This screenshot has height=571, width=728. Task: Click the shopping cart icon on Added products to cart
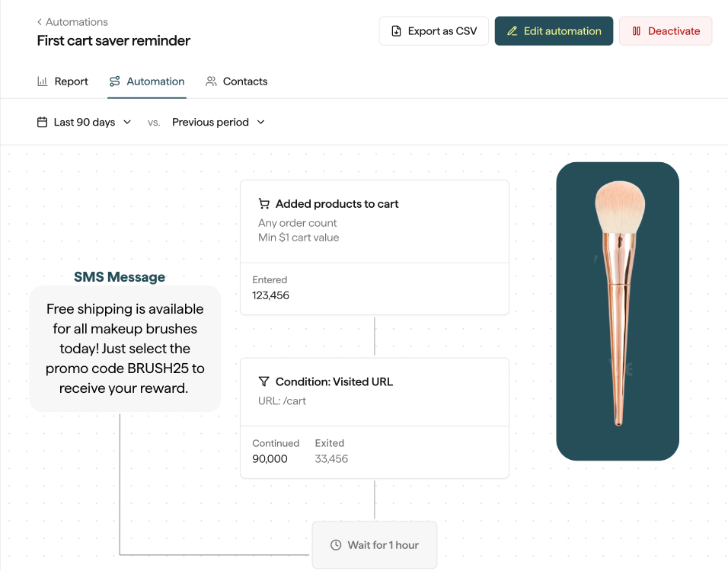point(264,203)
